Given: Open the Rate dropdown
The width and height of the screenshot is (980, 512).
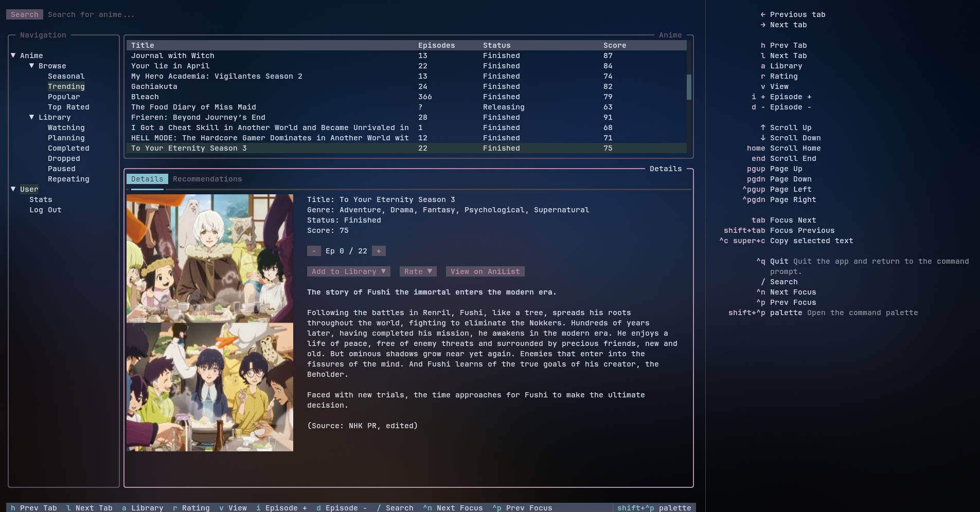Looking at the screenshot, I should pos(418,271).
